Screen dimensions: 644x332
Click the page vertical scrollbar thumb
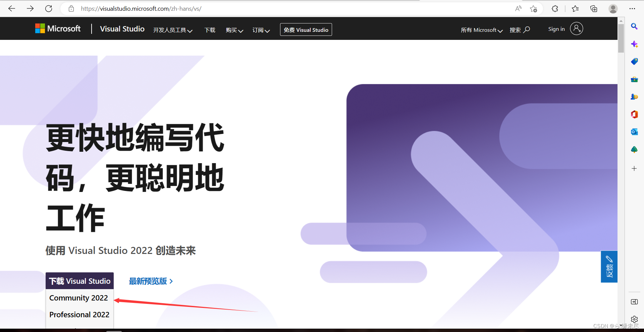pos(621,38)
